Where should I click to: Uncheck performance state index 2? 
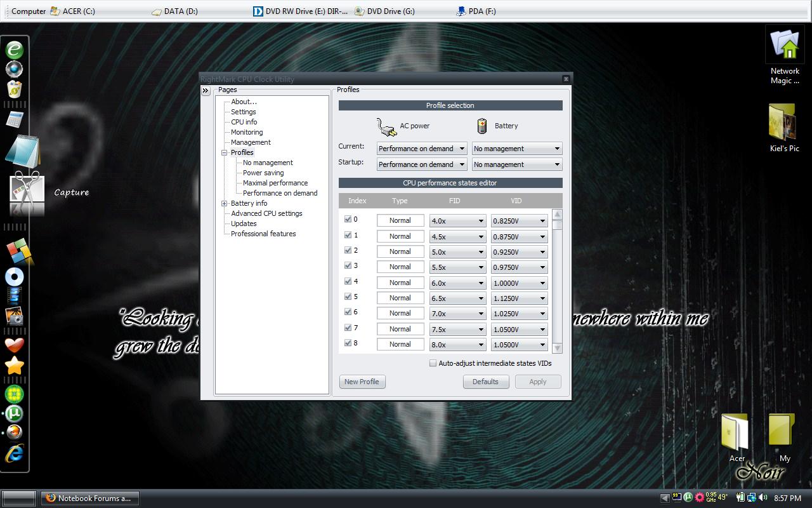(348, 250)
